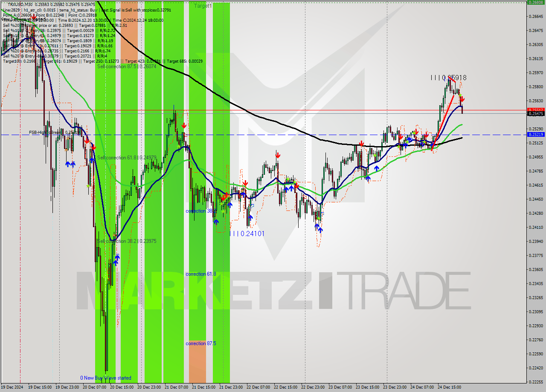The width and height of the screenshot is (546, 392).
Task: Click the green 0.26808 price tag
Action: (536, 2)
